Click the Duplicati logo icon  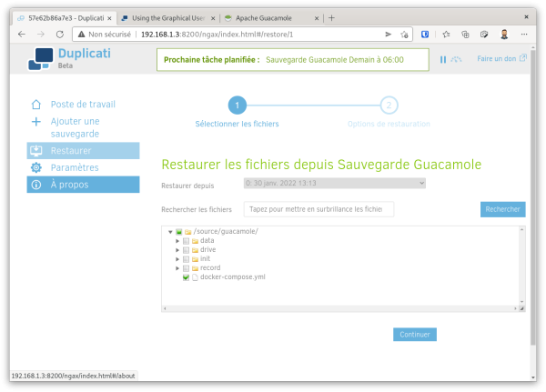coord(40,60)
